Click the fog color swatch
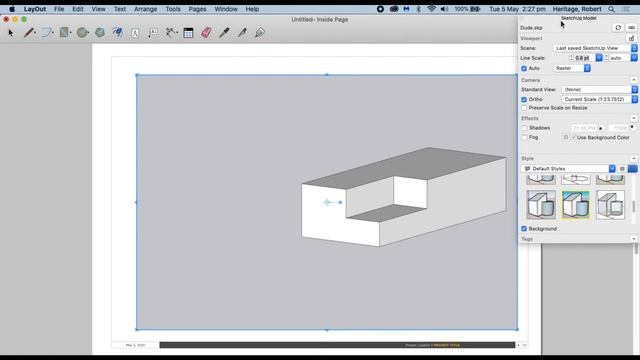Image resolution: width=640 pixels, height=360 pixels. (x=566, y=138)
